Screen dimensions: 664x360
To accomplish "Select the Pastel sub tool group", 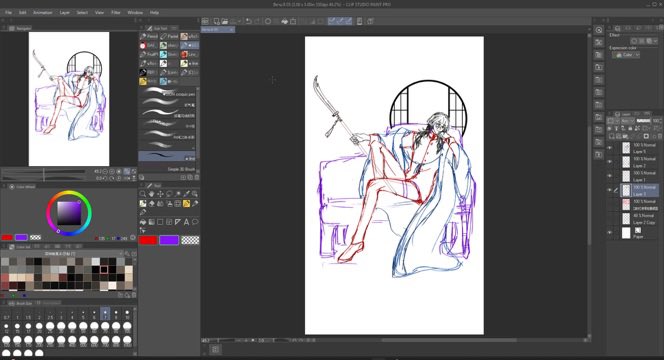I will (169, 36).
